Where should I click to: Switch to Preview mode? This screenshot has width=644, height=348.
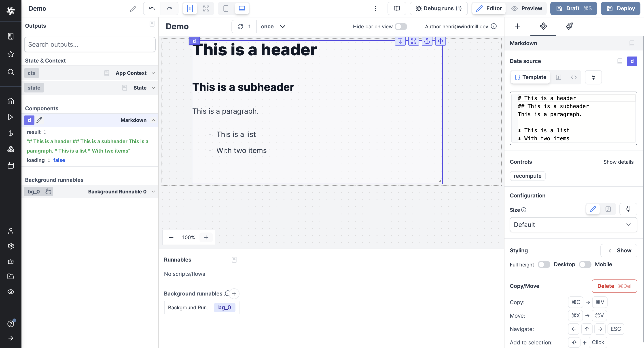[x=527, y=8]
